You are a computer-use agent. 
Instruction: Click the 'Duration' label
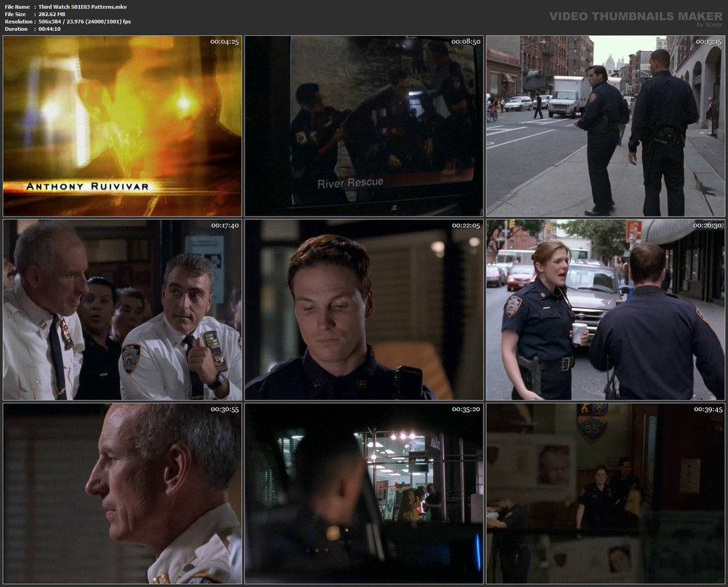click(x=16, y=29)
